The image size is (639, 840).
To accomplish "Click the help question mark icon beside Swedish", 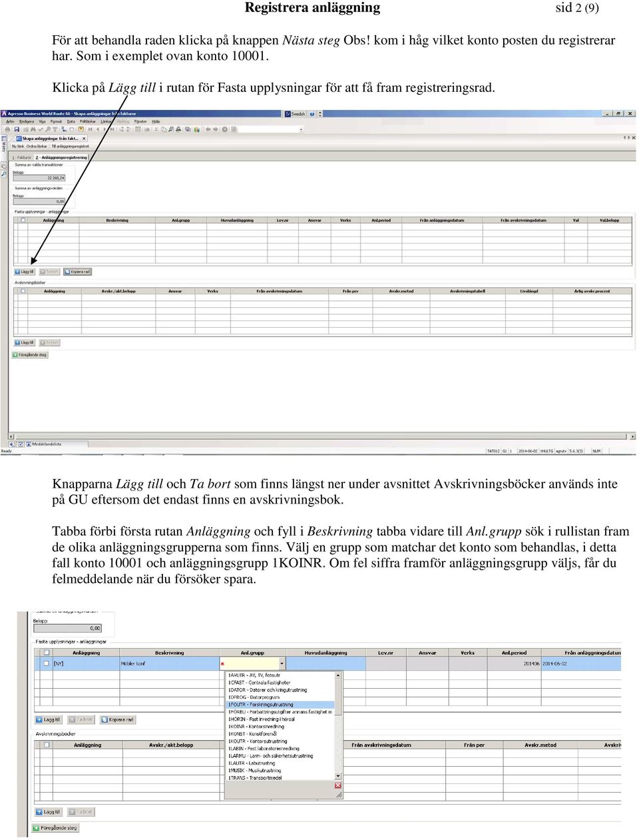I will (312, 114).
